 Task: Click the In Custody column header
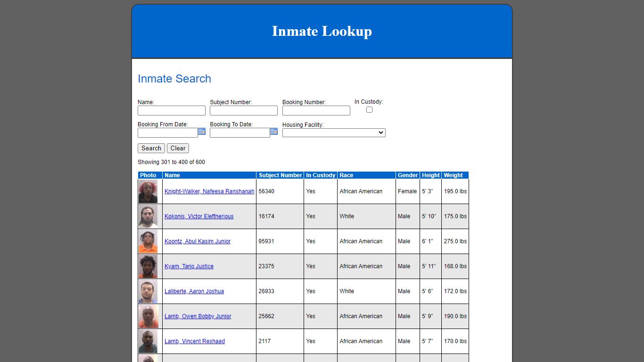[x=321, y=175]
